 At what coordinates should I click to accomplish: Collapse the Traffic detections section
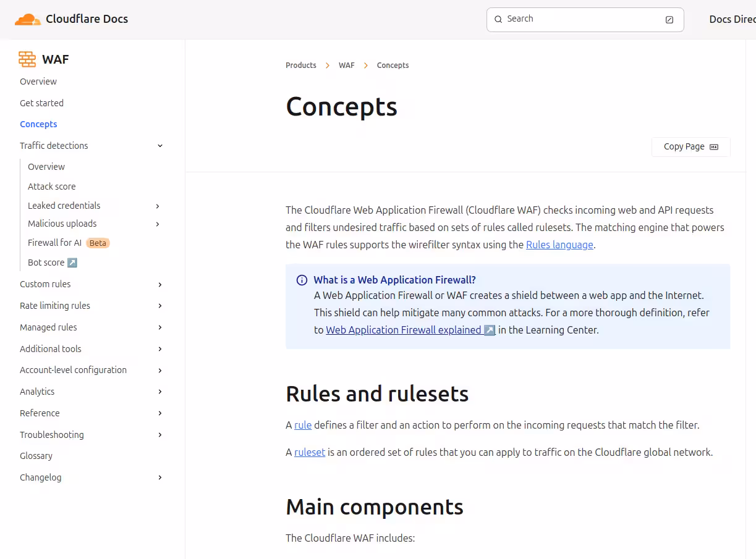(160, 146)
